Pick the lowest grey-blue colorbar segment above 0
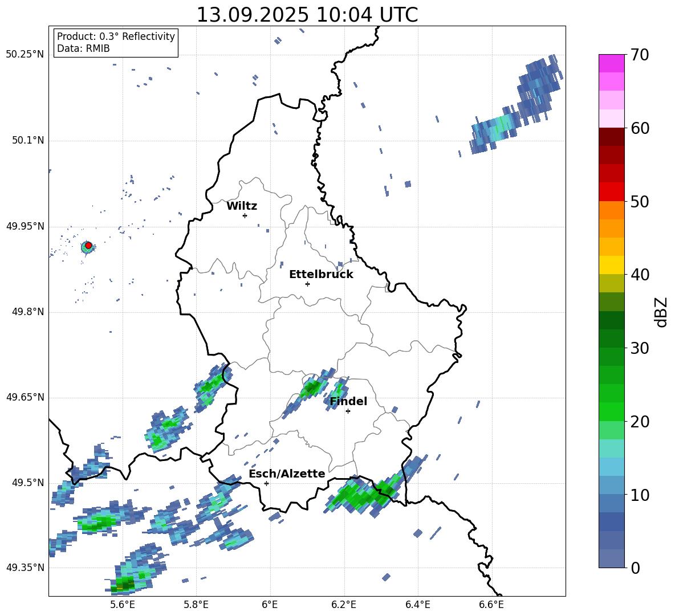The width and height of the screenshot is (675, 616). [612, 558]
